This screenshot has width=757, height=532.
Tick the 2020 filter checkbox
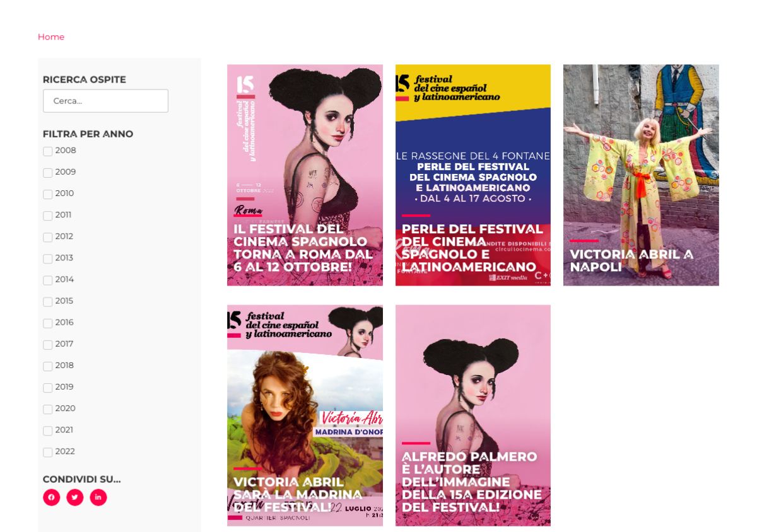48,409
